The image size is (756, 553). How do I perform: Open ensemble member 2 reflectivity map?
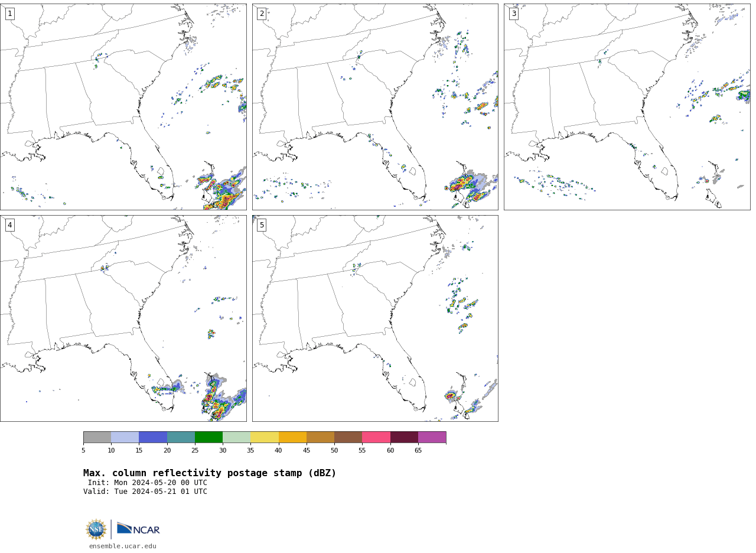click(375, 107)
